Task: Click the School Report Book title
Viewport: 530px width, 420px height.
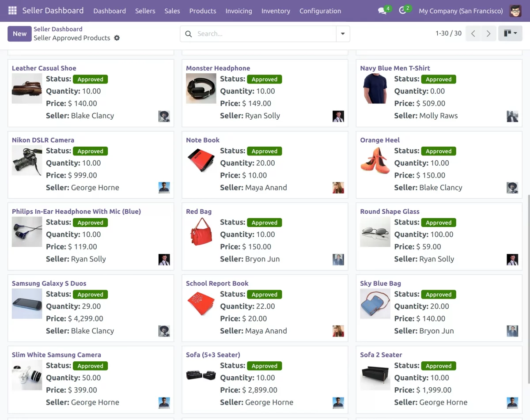Action: (x=217, y=283)
